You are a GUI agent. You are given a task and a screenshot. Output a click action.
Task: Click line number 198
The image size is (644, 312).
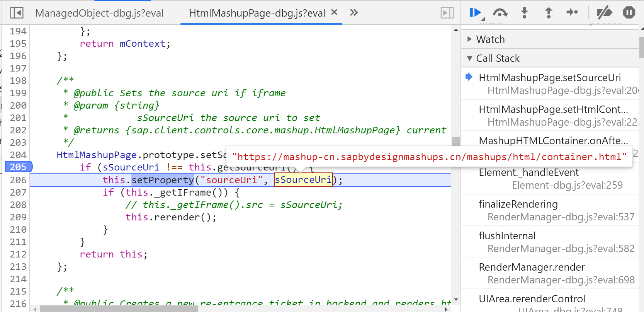(18, 80)
